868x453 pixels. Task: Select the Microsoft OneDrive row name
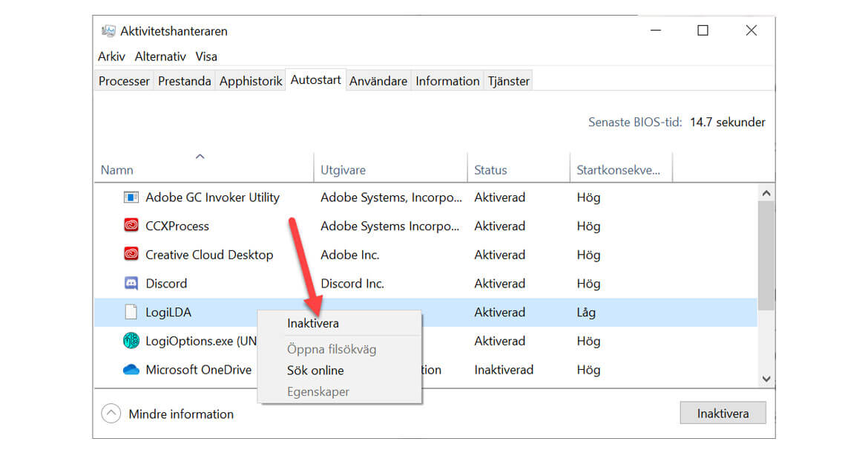click(198, 370)
